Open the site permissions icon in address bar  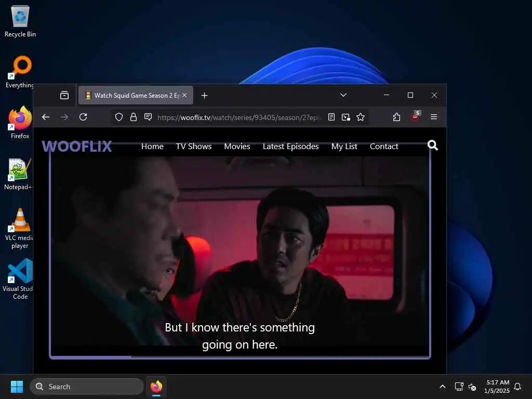[x=148, y=117]
